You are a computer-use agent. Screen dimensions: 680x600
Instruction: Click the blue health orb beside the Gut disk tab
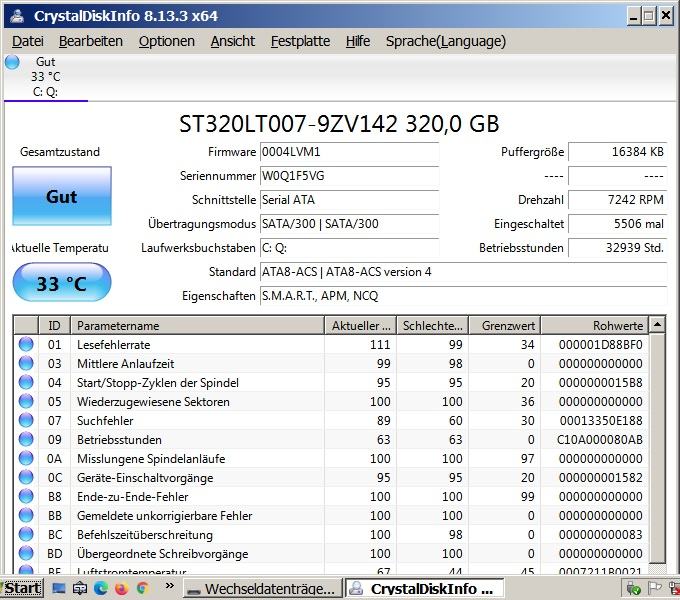(12, 62)
